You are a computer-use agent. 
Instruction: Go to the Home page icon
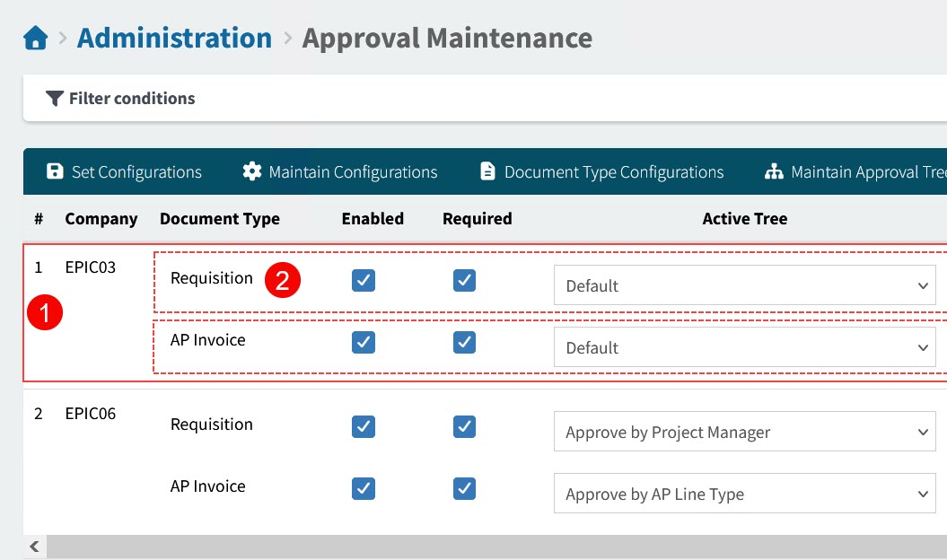pos(36,38)
